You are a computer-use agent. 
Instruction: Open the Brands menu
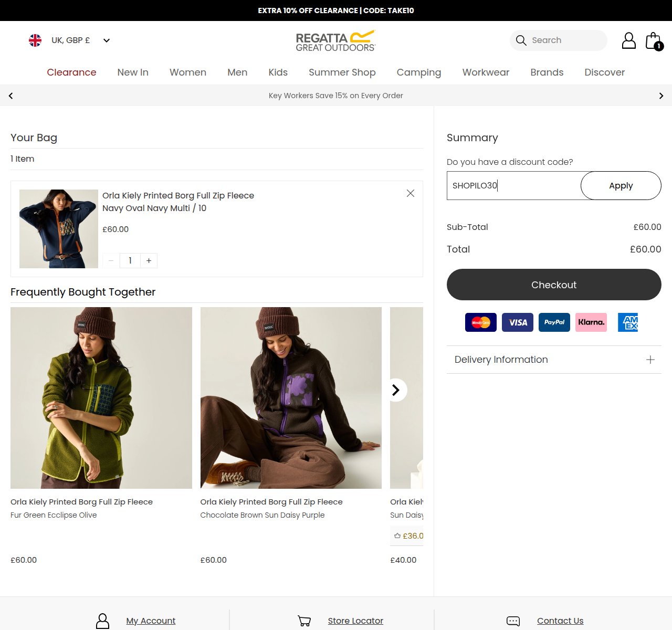[547, 72]
